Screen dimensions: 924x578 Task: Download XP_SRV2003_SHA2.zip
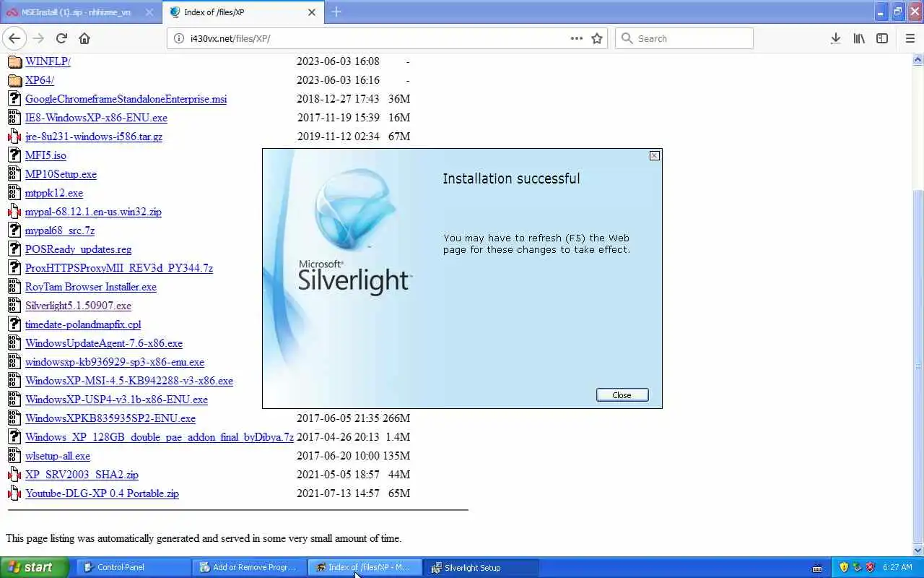click(x=82, y=475)
